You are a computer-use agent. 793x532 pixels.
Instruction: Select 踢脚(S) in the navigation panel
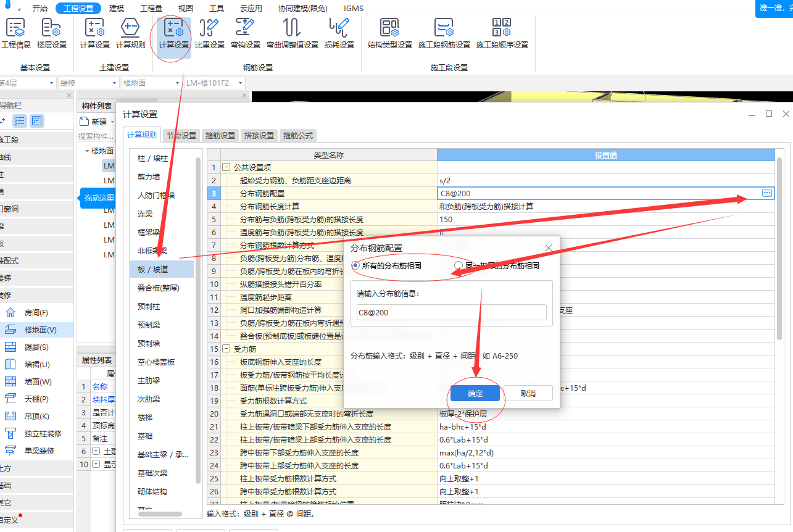[x=37, y=347]
